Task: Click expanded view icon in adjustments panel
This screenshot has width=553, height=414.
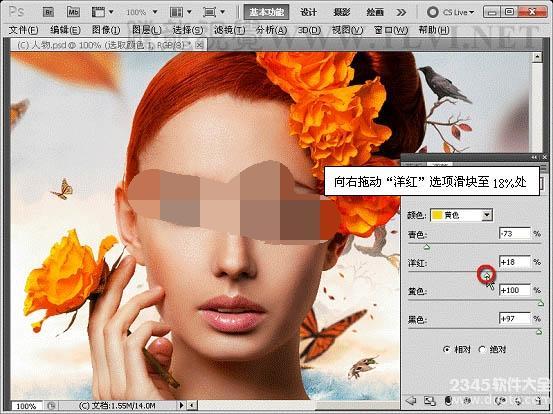Action: point(430,401)
